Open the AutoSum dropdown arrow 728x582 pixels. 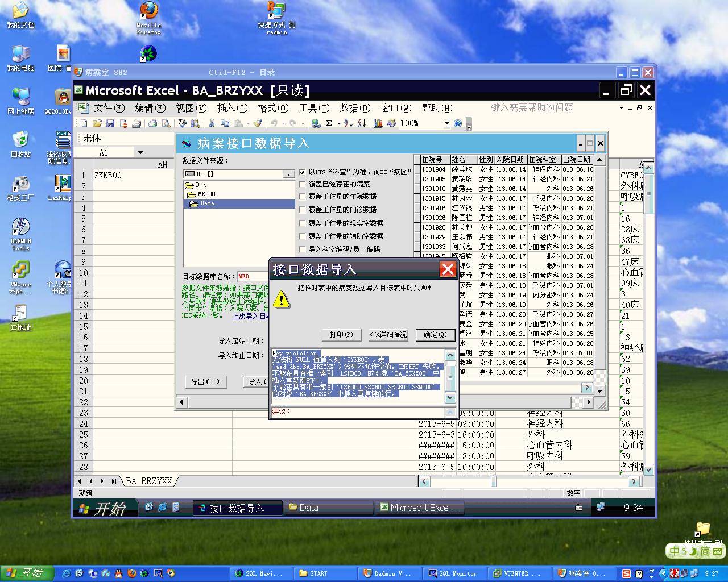tap(338, 123)
